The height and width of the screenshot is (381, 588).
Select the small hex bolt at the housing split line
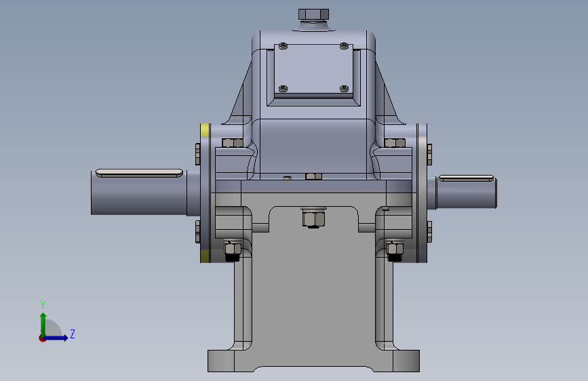click(314, 177)
